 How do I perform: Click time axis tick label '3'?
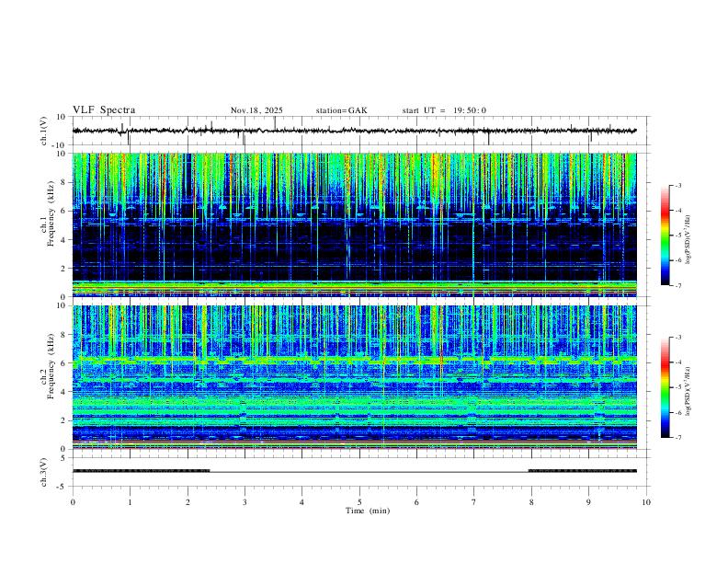pos(245,502)
